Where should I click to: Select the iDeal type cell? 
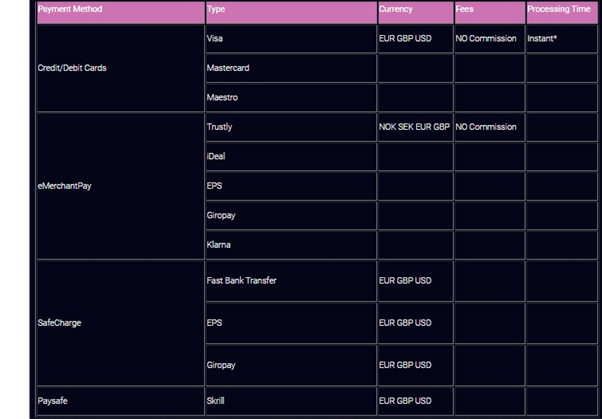pyautogui.click(x=291, y=157)
